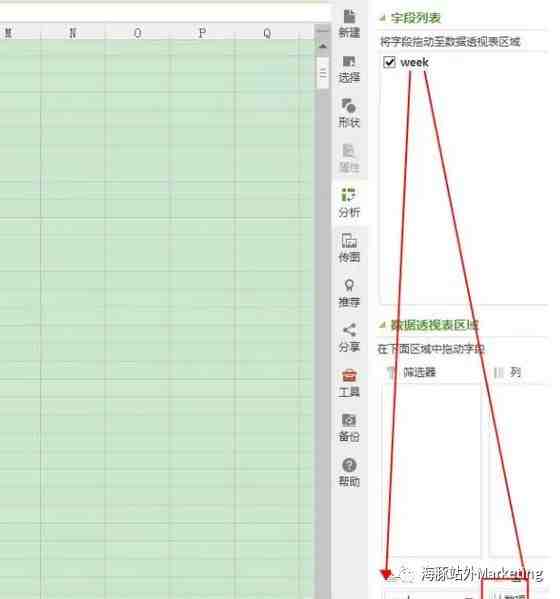This screenshot has height=599, width=560.
Task: Click the vertical scrollbar up arrow
Action: [x=323, y=46]
